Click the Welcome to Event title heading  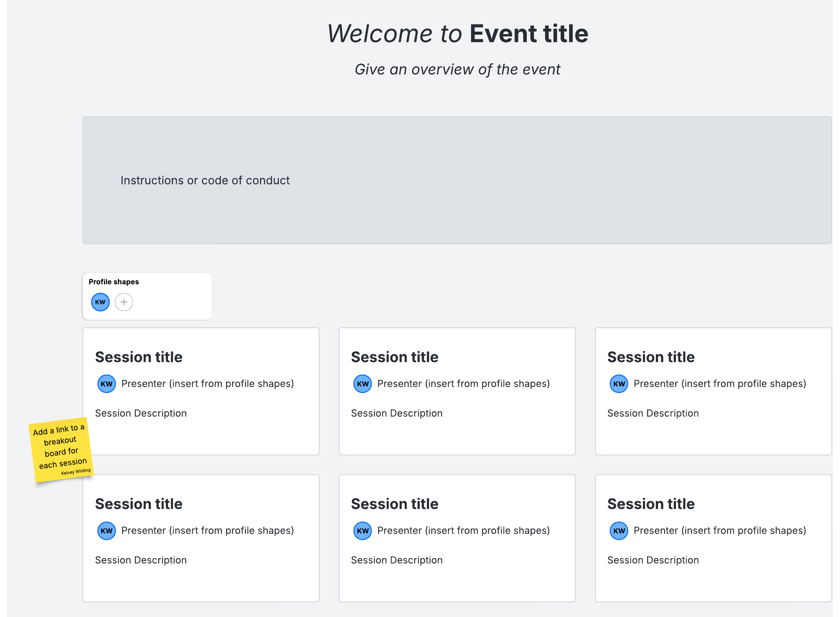[x=457, y=34]
